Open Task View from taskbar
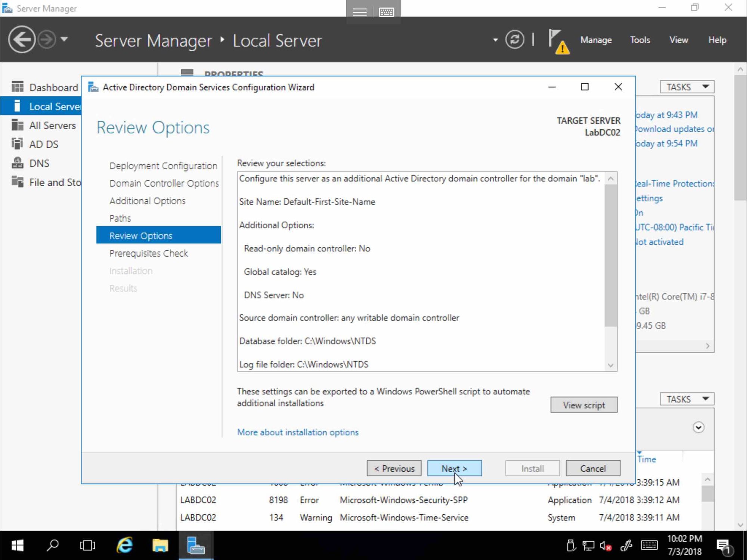747x560 pixels. (88, 546)
